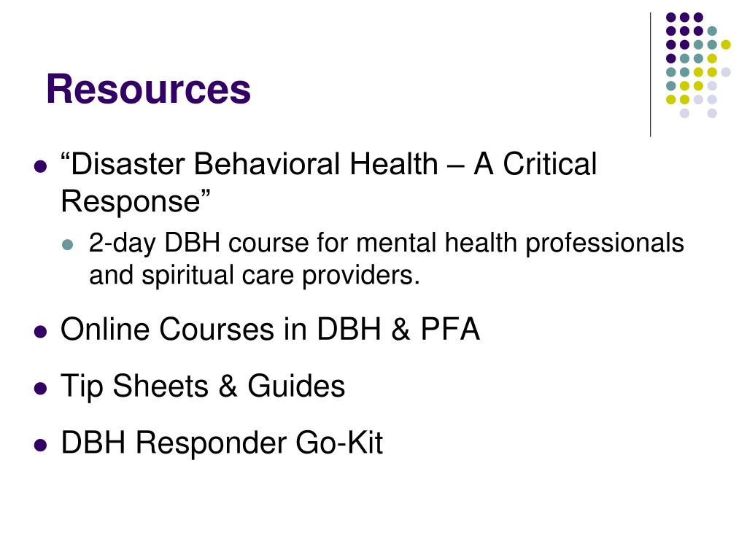Select the 2-day DBH course line
747x560 pixels.
point(387,243)
